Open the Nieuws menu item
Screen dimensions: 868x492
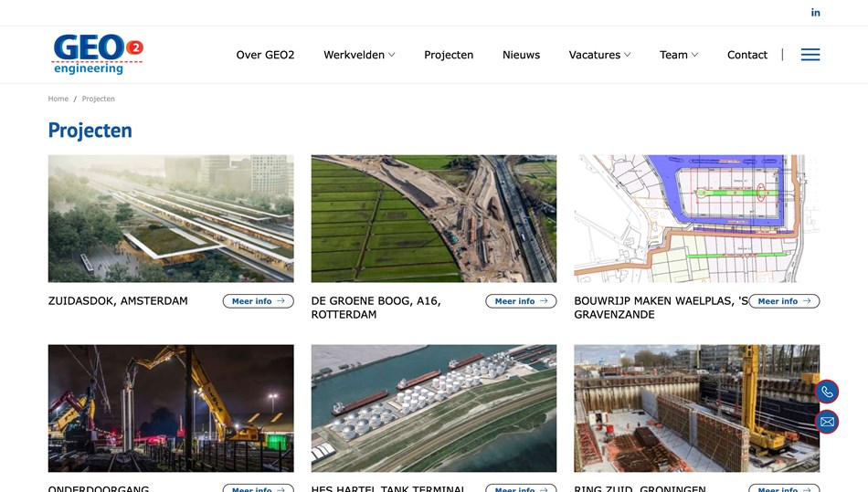[521, 55]
